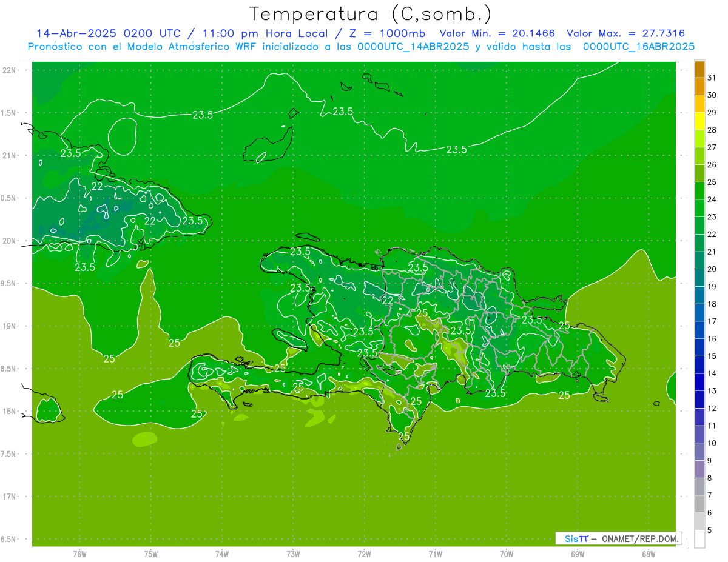Click the "ONAMET/REP.DOM." credit label
The image size is (728, 562).
[639, 538]
